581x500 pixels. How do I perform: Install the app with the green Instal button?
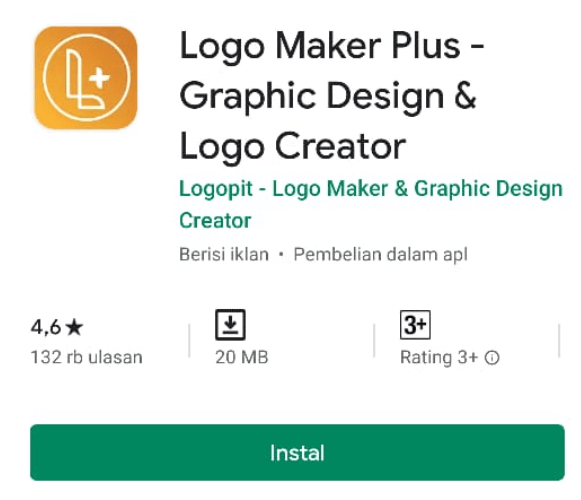click(297, 453)
